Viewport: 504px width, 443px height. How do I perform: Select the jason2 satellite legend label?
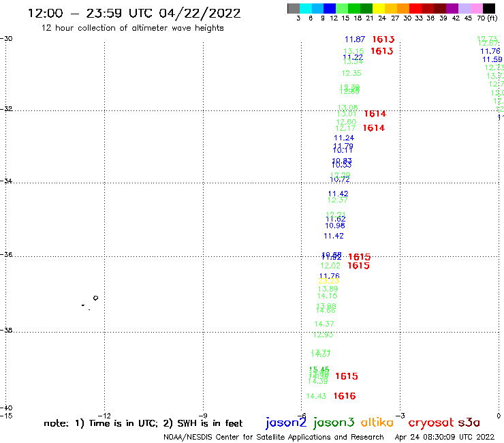coord(286,423)
